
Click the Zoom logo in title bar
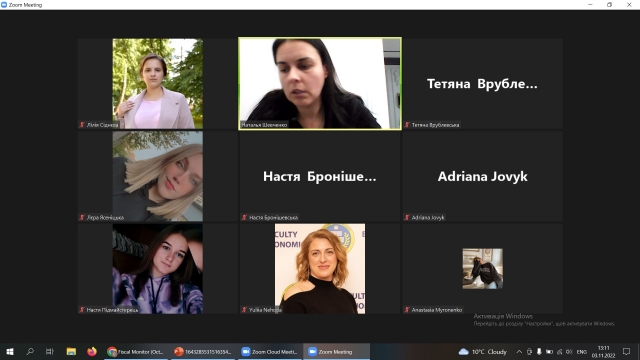tap(4, 5)
